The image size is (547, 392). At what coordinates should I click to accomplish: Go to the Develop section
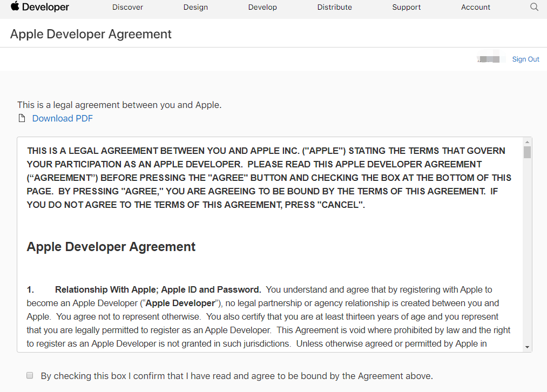[262, 7]
